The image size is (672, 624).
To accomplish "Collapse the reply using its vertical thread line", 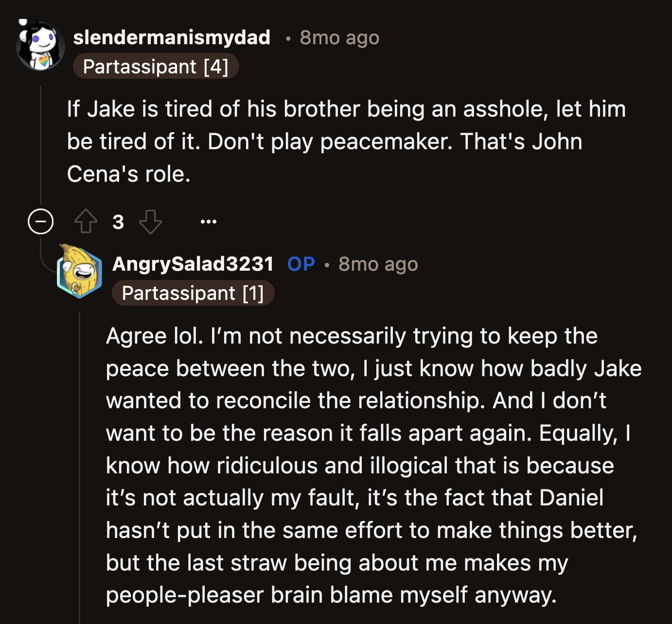I will [x=79, y=462].
